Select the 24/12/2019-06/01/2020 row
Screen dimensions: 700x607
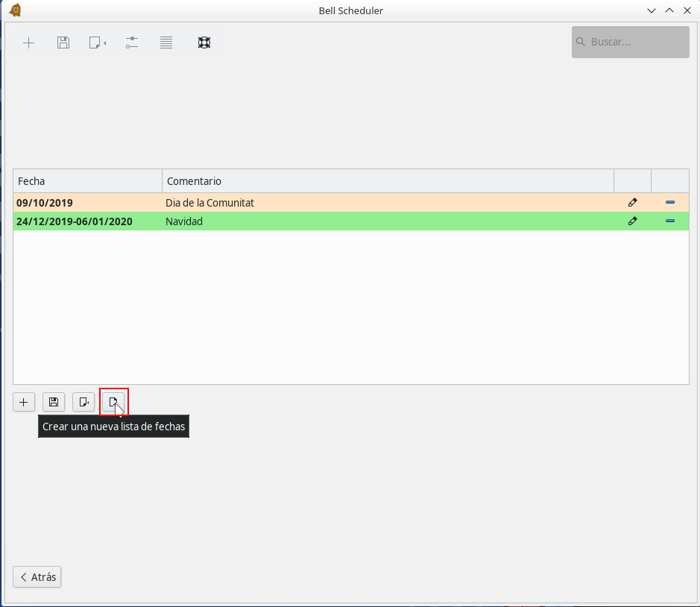pyautogui.click(x=75, y=221)
